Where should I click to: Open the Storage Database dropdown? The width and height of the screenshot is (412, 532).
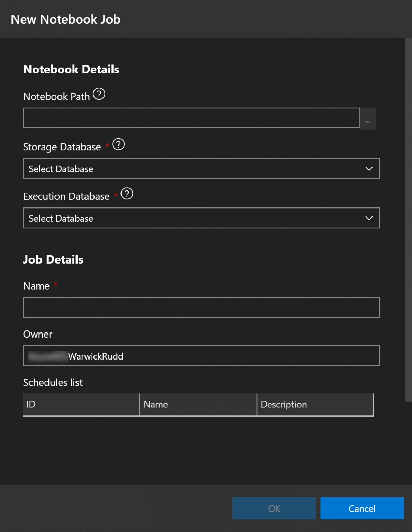(201, 169)
